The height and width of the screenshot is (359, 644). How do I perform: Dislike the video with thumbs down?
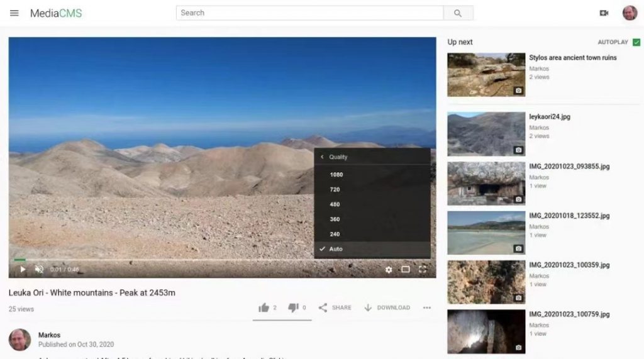tap(293, 307)
